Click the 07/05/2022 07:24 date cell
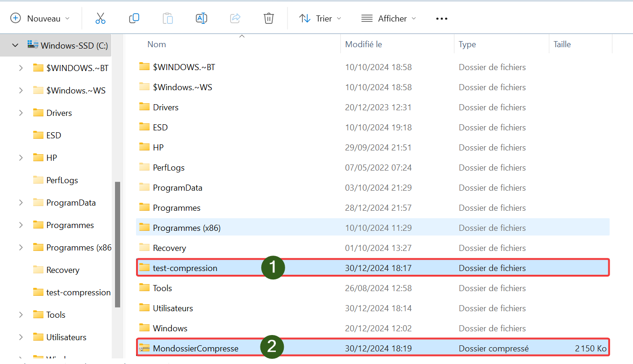 tap(378, 167)
